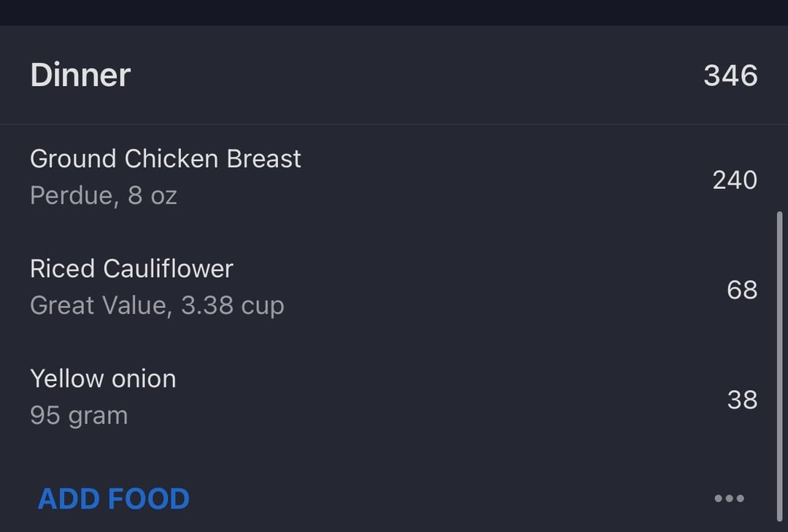Click empty space right of ADD FOOD
Viewport: 788px width, 532px height.
(438, 499)
